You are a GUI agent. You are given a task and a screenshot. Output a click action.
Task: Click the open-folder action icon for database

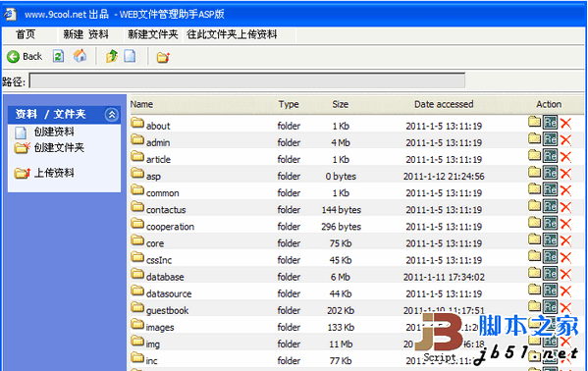coord(534,273)
